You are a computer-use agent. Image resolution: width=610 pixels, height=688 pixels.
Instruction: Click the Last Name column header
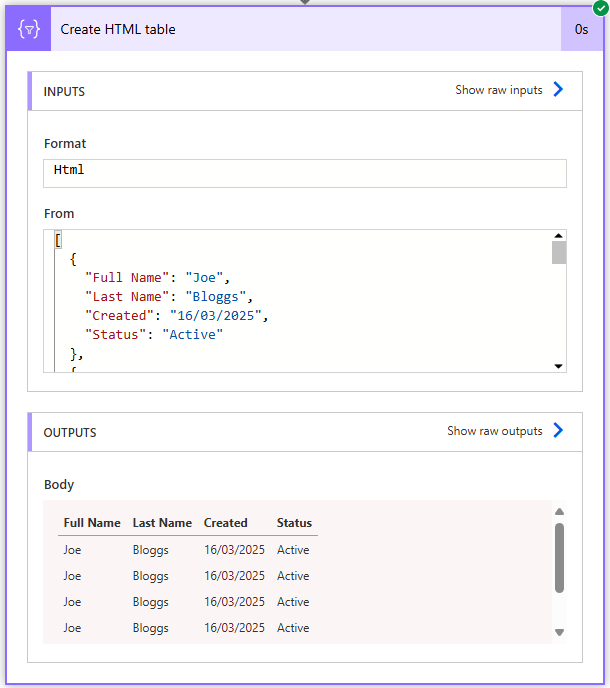point(162,523)
